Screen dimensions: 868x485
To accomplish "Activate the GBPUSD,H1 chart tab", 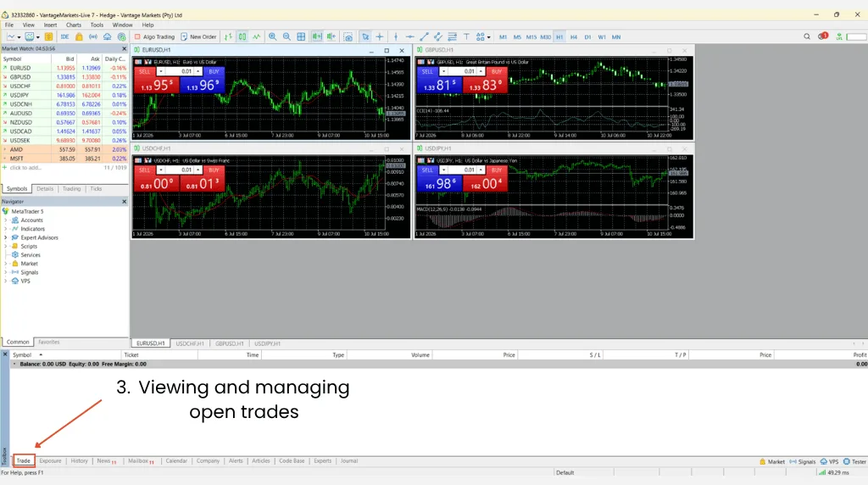I will (229, 343).
